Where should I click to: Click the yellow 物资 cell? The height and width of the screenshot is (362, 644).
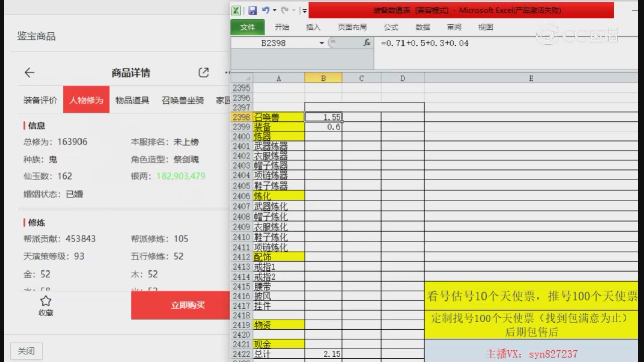[279, 325]
